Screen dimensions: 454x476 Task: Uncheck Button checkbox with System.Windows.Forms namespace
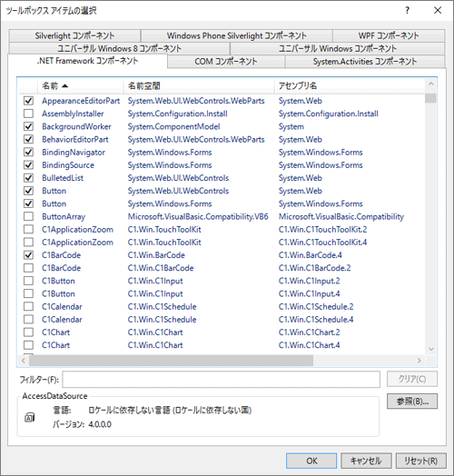click(28, 203)
